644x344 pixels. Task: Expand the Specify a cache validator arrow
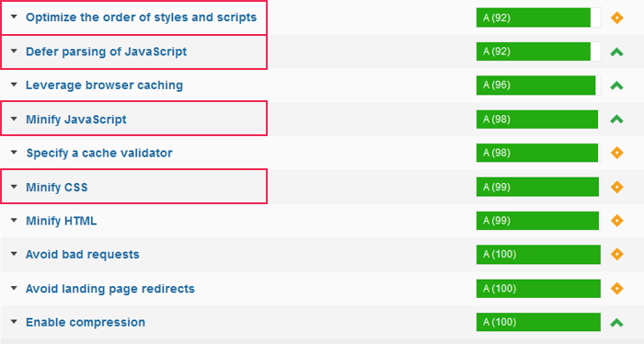[x=14, y=153]
